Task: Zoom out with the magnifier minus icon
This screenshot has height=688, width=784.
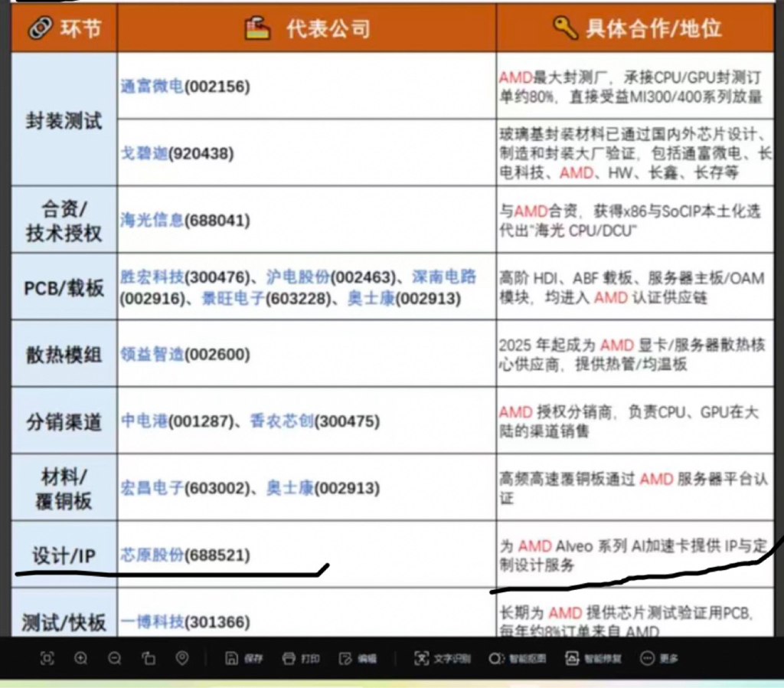Action: [115, 658]
